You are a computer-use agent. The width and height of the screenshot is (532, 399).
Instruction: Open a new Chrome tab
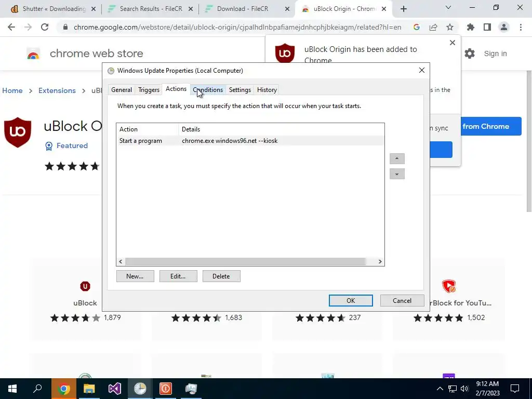[x=403, y=9]
